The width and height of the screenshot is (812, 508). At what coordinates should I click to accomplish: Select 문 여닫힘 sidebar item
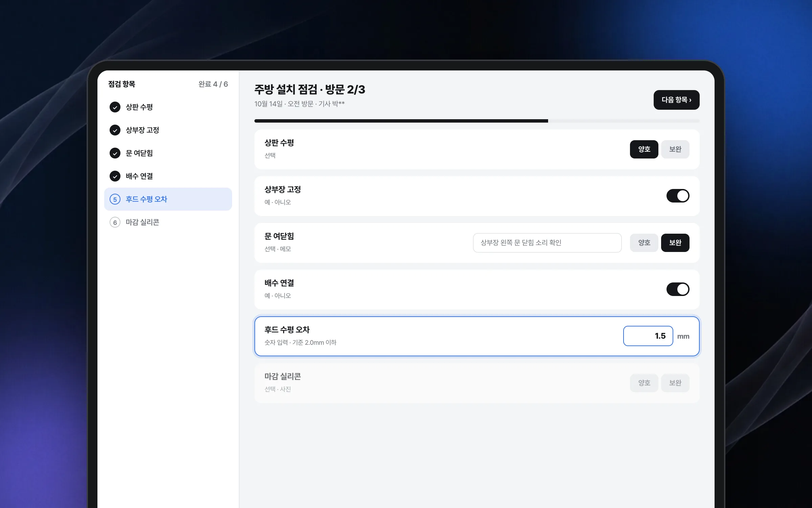[x=168, y=153]
